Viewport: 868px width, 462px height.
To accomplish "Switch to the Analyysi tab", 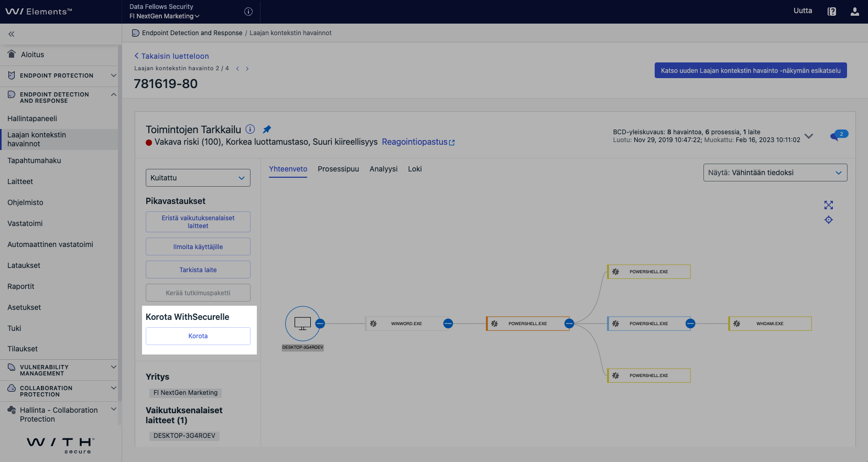I will pyautogui.click(x=383, y=169).
